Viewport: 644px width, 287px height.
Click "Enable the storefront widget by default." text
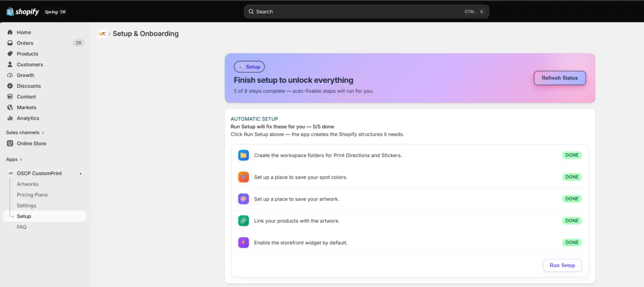(301, 243)
